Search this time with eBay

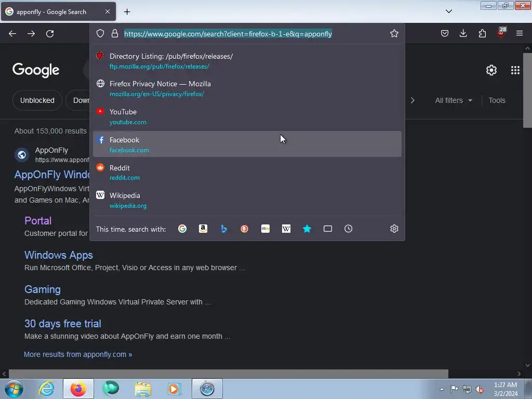click(x=265, y=229)
